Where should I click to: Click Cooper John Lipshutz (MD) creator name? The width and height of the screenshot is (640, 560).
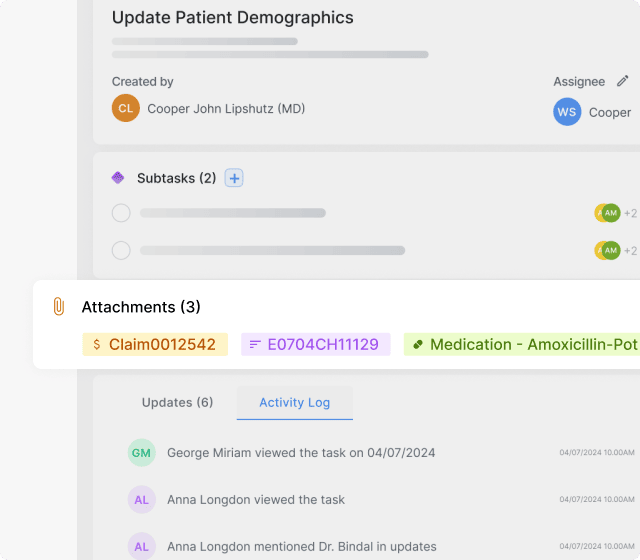tap(226, 108)
